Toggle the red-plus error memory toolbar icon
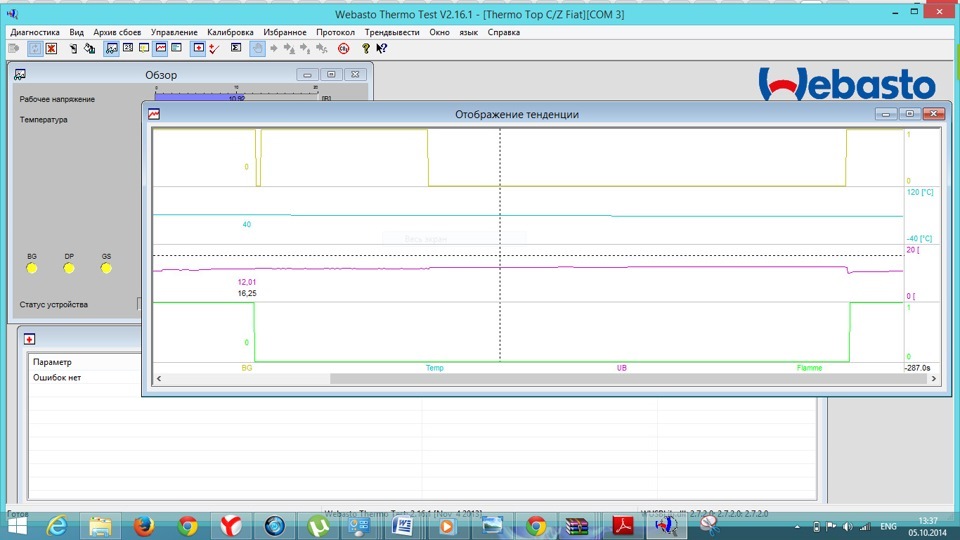The width and height of the screenshot is (960, 540). 198,48
